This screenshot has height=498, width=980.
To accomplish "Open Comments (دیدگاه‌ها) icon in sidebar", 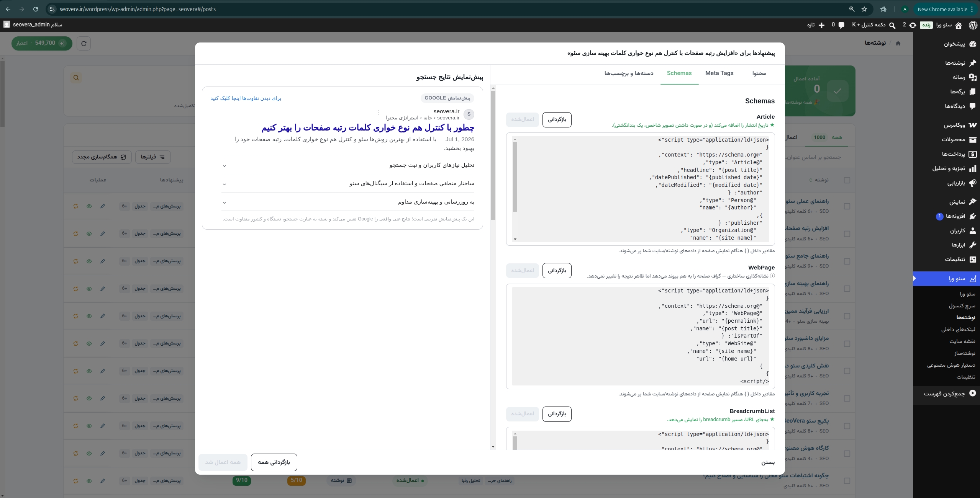I will (x=972, y=106).
